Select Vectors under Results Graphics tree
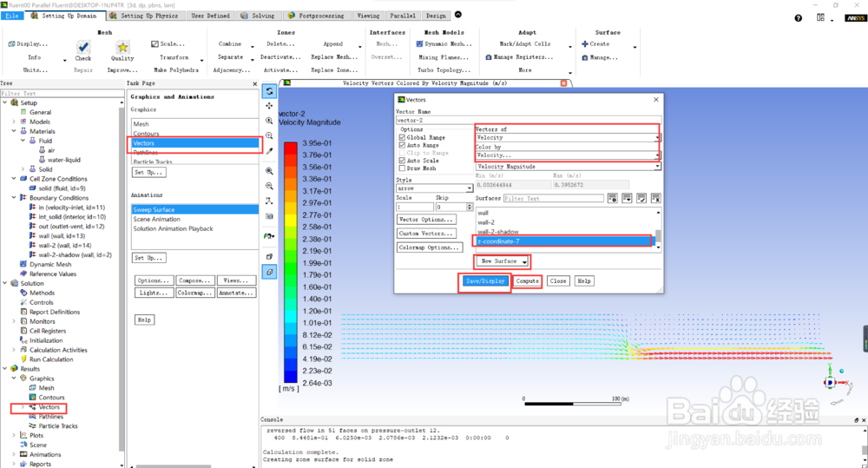The image size is (868, 468). click(x=49, y=407)
